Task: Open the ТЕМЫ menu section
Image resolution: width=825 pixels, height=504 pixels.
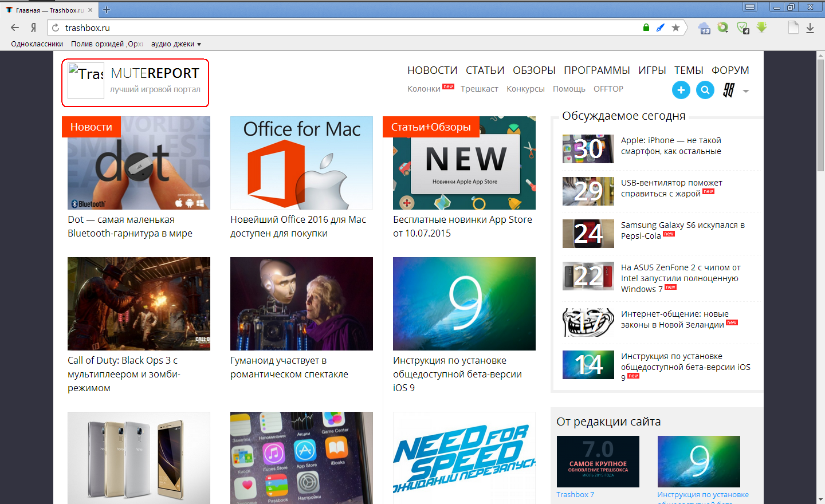Action: click(x=689, y=70)
